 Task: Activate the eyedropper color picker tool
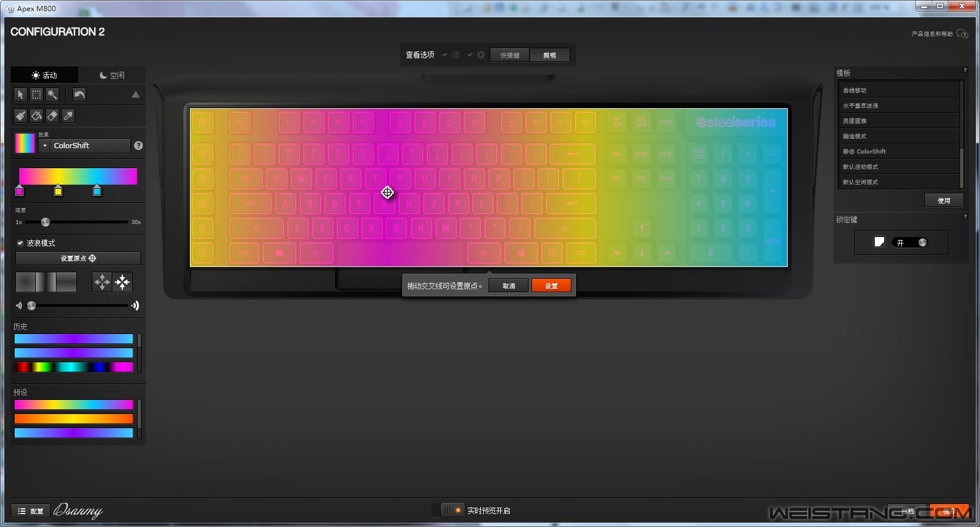[x=68, y=116]
